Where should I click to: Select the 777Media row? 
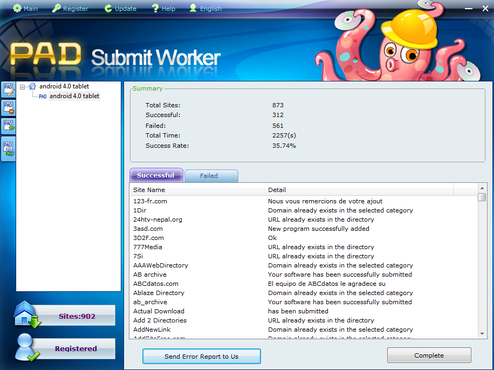click(x=304, y=247)
